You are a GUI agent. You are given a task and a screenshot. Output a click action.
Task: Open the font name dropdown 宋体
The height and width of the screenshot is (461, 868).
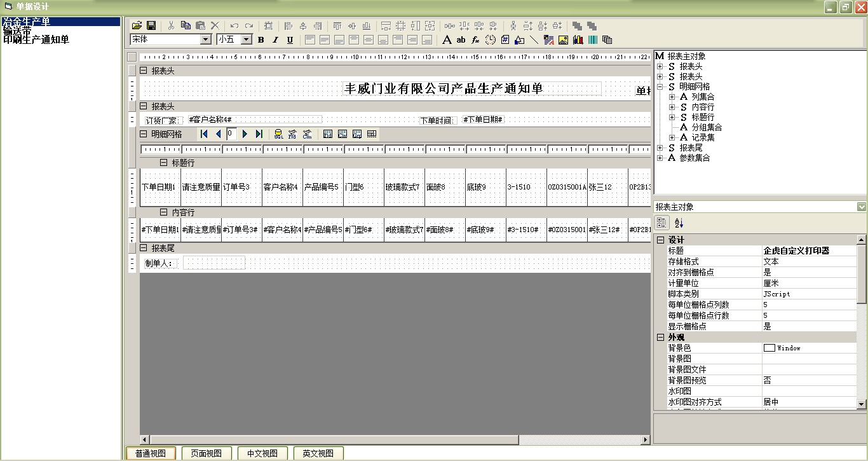(205, 39)
